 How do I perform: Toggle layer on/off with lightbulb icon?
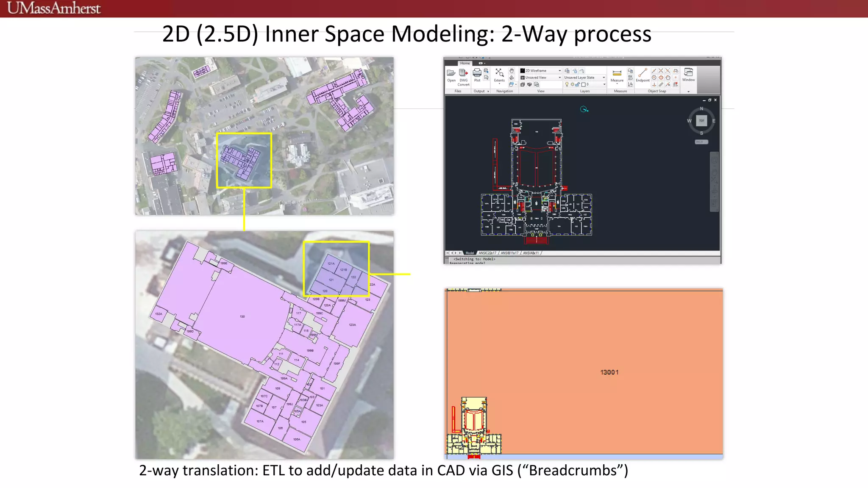tap(567, 84)
